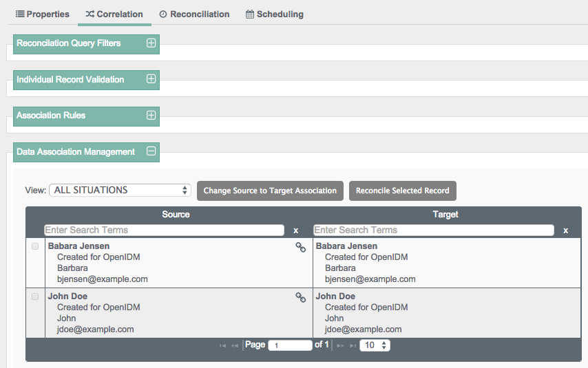Go to previous page arrow
Image resolution: width=588 pixels, height=368 pixels.
coord(235,345)
